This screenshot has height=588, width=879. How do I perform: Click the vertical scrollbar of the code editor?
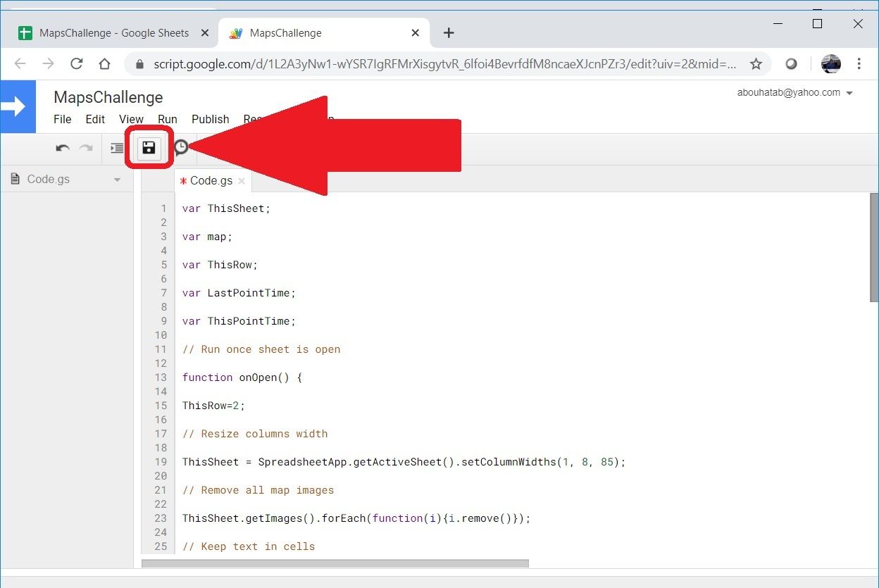pos(874,248)
